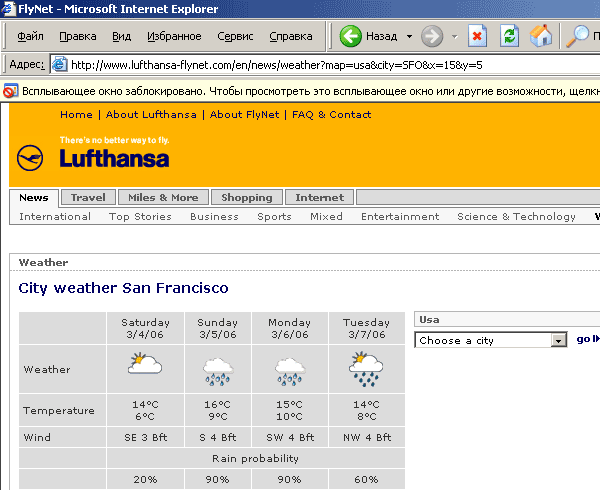Switch to the News tab

[x=34, y=198]
